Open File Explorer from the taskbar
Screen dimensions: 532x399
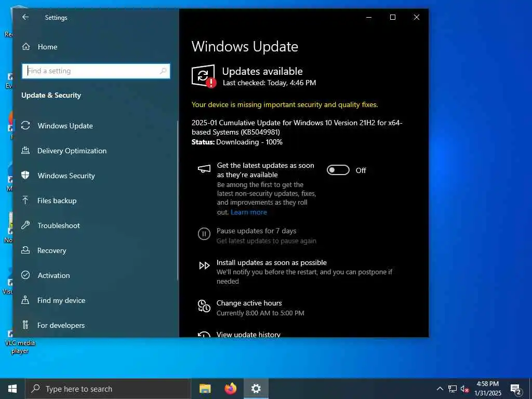pos(205,389)
